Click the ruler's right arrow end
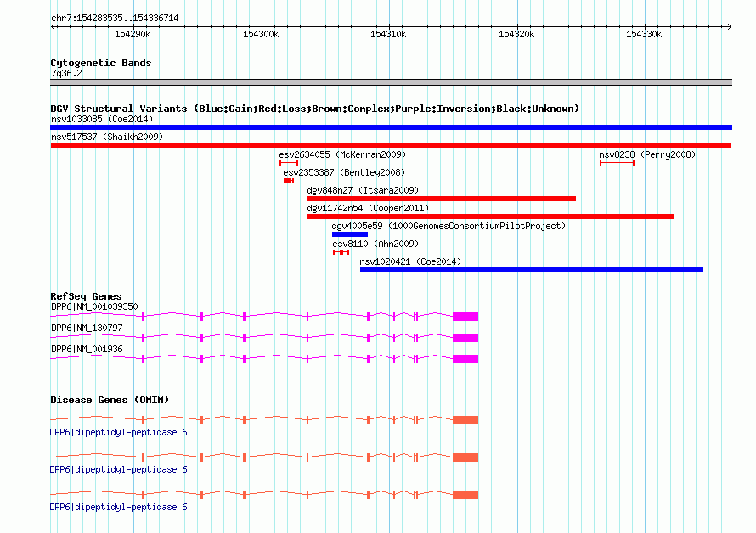 click(x=729, y=27)
